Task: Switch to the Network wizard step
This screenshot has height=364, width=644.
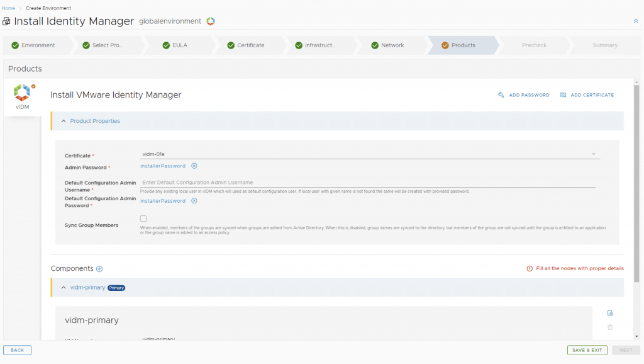Action: click(x=392, y=45)
